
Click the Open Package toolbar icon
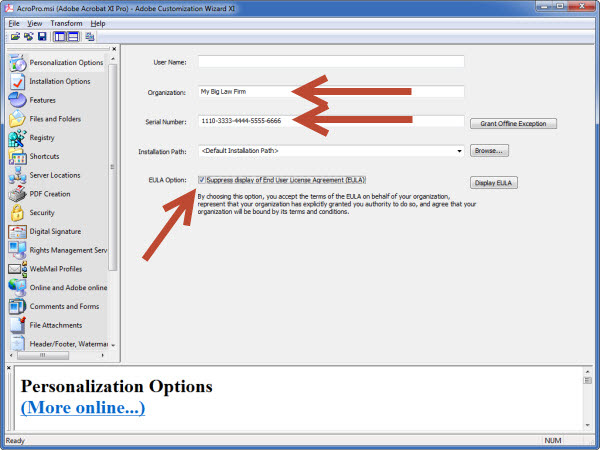15,37
